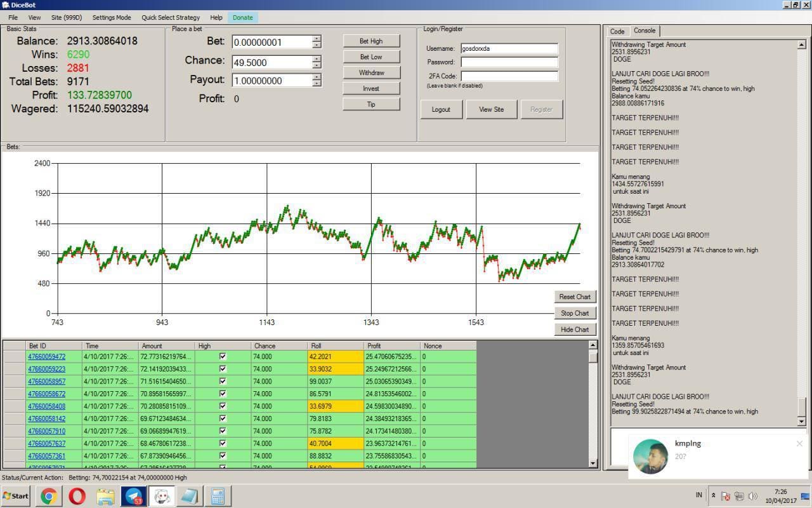812x508 pixels.
Task: Open Opera browser from the taskbar
Action: 77,496
